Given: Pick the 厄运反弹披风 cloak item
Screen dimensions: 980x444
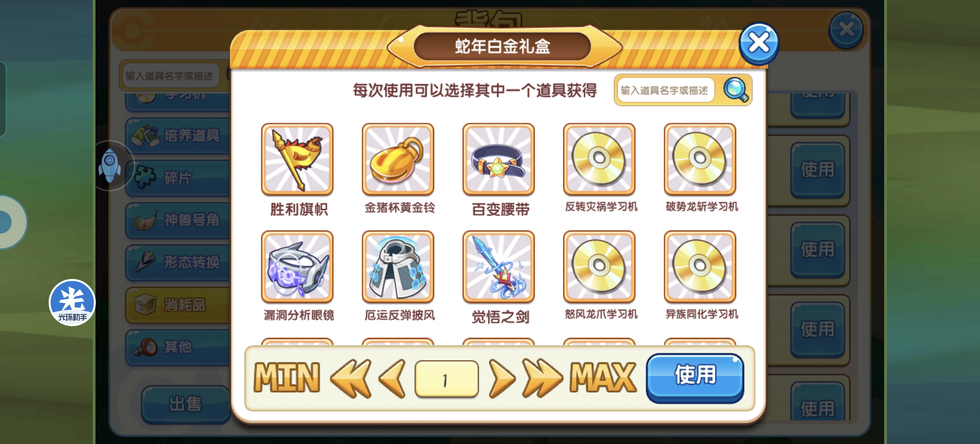Looking at the screenshot, I should (x=398, y=267).
